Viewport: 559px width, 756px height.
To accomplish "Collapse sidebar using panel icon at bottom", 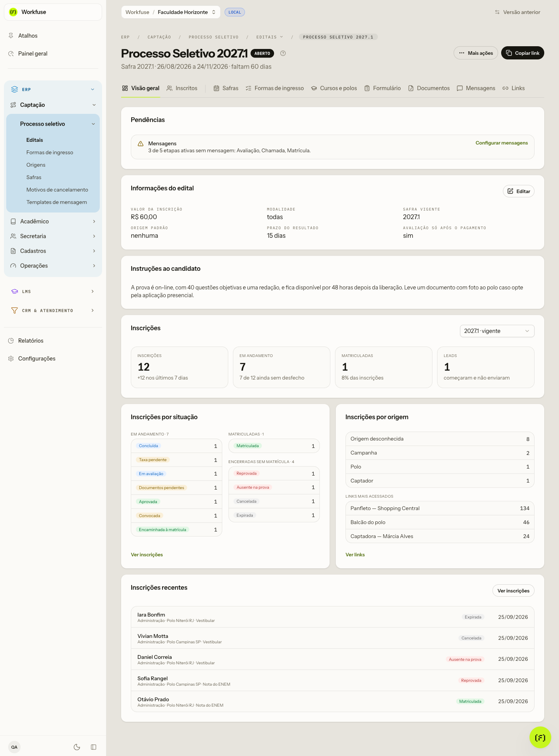I will tap(94, 747).
